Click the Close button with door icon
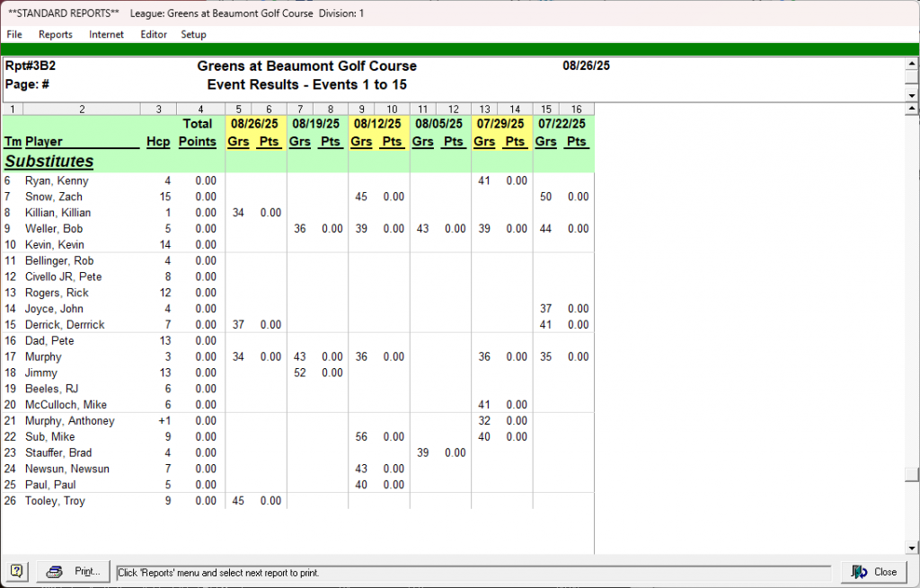Image resolution: width=920 pixels, height=588 pixels. click(x=874, y=572)
